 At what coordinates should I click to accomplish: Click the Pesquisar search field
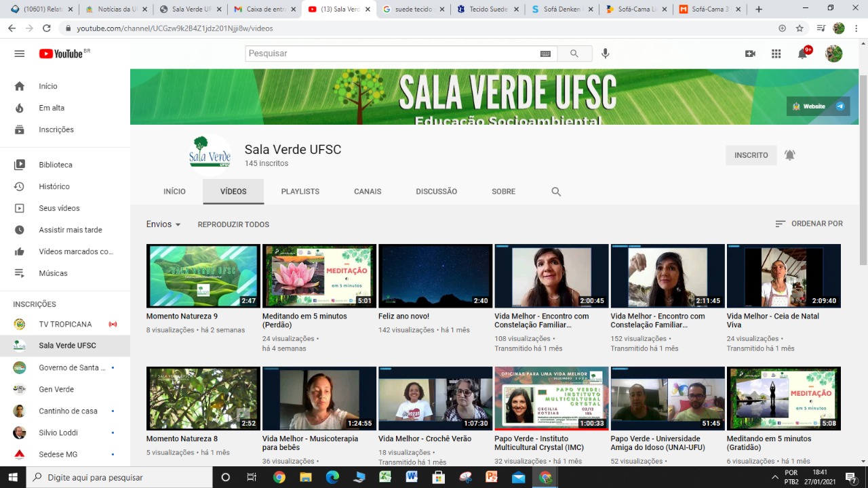click(392, 54)
